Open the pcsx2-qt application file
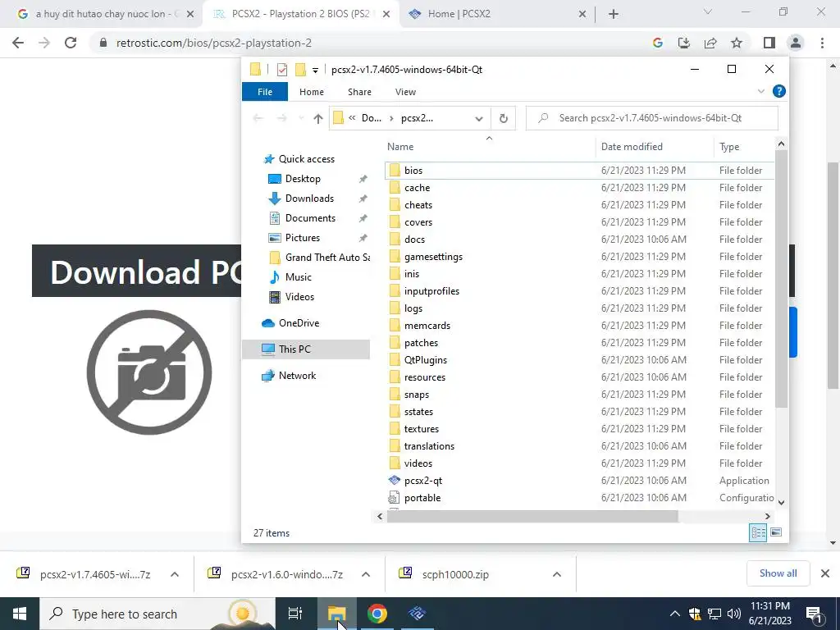Screen dimensions: 840x630 (x=422, y=481)
